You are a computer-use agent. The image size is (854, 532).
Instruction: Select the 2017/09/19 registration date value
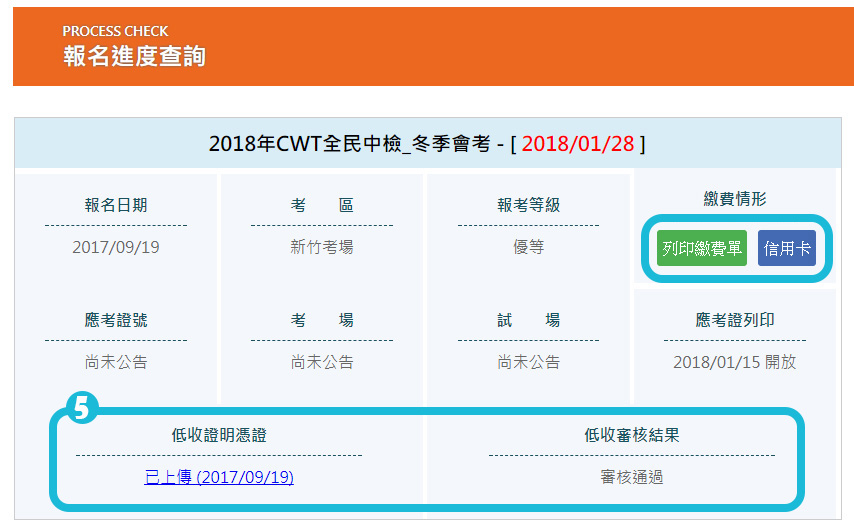click(x=116, y=247)
